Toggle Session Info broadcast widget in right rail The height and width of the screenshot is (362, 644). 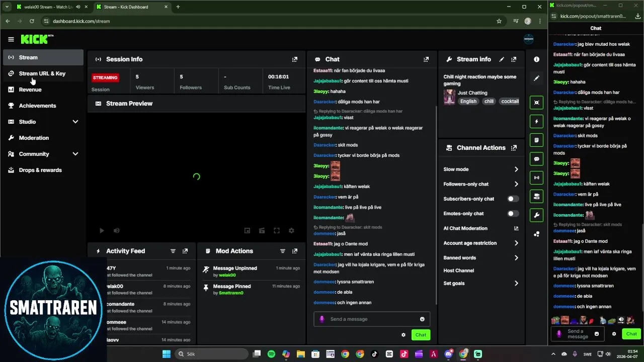pos(537,177)
